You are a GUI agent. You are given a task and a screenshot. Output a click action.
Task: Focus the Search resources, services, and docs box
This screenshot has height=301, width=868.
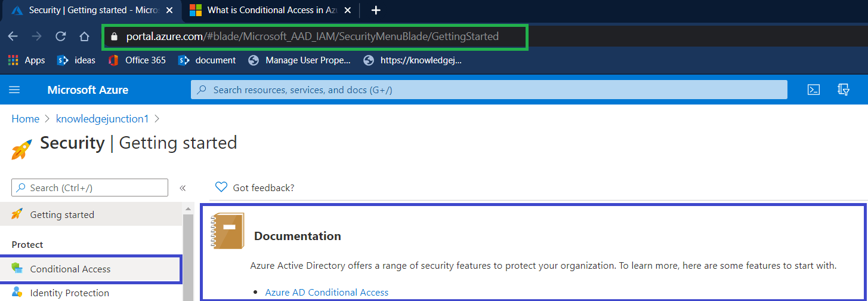(489, 90)
